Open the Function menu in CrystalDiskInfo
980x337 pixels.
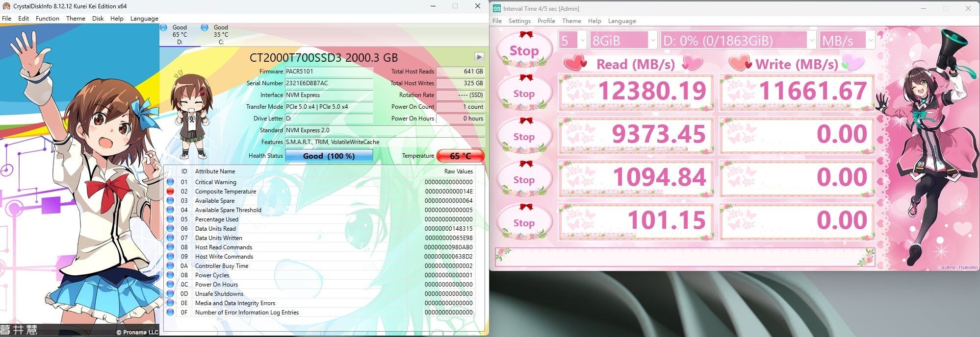click(48, 19)
